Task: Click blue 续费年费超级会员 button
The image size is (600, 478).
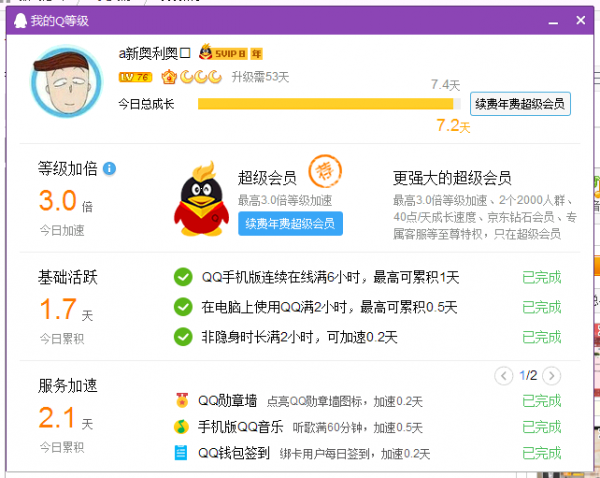Action: [x=290, y=224]
